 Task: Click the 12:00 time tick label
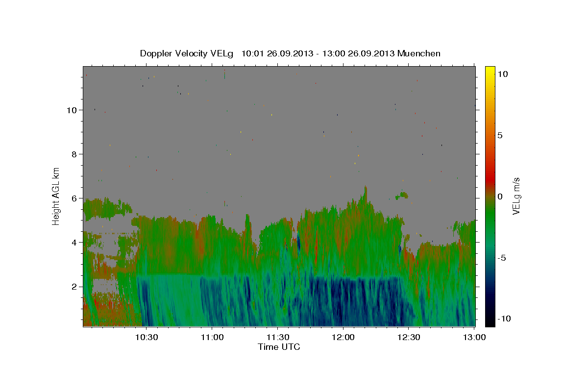point(343,338)
